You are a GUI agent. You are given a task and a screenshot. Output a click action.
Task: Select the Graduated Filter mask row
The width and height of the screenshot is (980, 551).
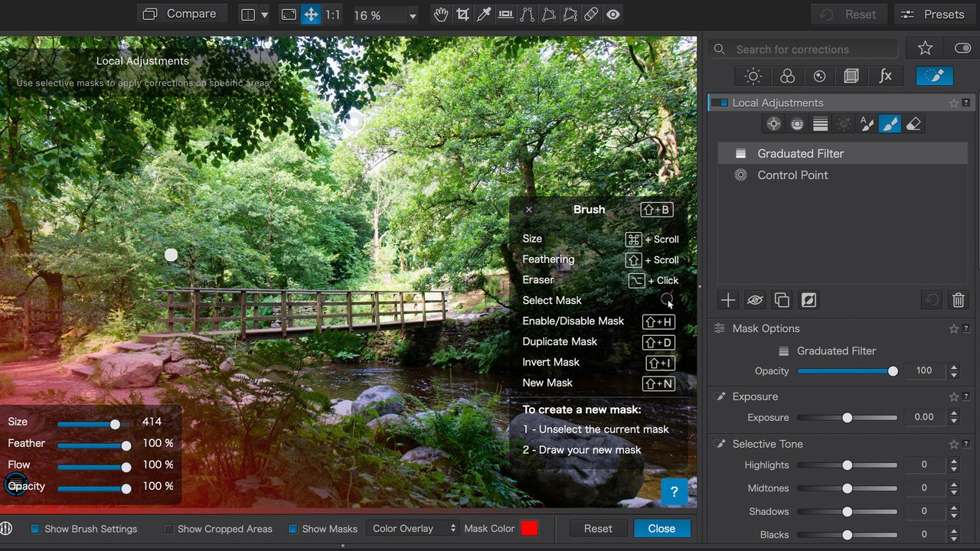click(843, 154)
